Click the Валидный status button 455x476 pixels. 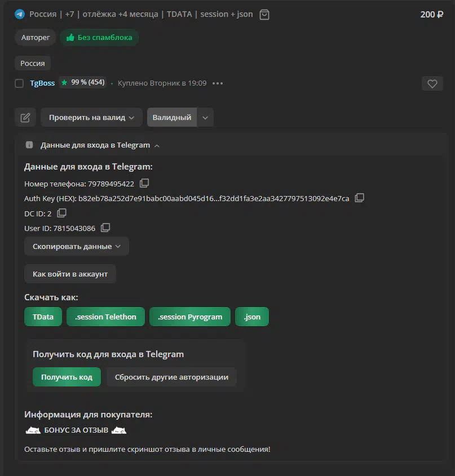click(x=172, y=118)
